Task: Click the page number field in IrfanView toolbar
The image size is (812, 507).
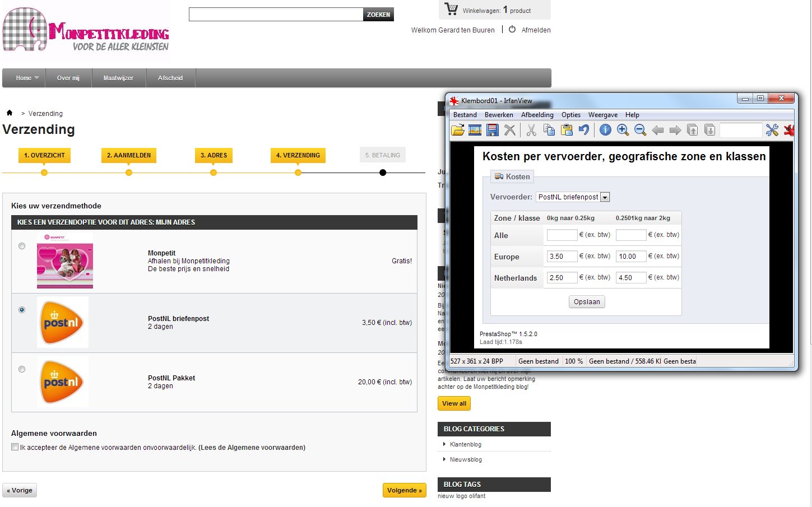Action: pyautogui.click(x=741, y=130)
